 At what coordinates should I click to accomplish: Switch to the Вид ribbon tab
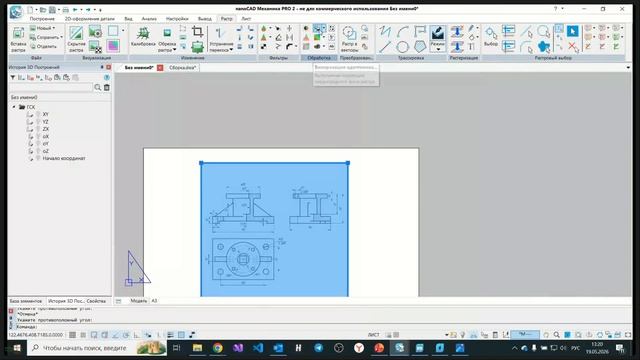click(128, 19)
